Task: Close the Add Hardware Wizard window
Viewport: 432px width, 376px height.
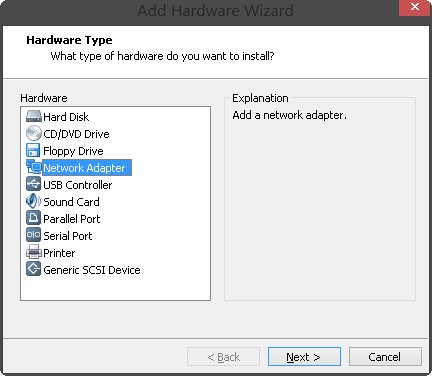Action: 415,7
